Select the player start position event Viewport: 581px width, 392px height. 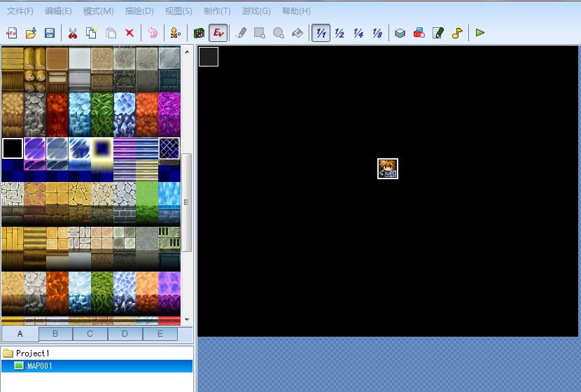pos(388,169)
